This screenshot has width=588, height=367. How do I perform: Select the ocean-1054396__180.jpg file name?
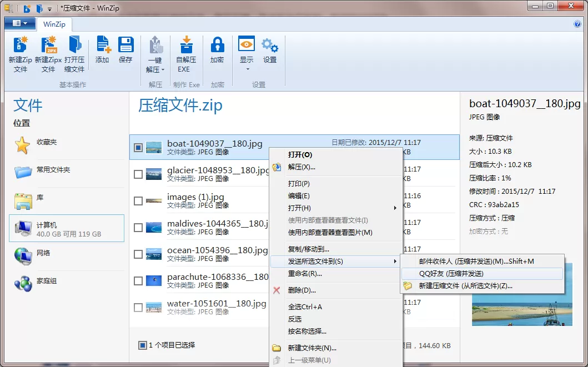218,250
